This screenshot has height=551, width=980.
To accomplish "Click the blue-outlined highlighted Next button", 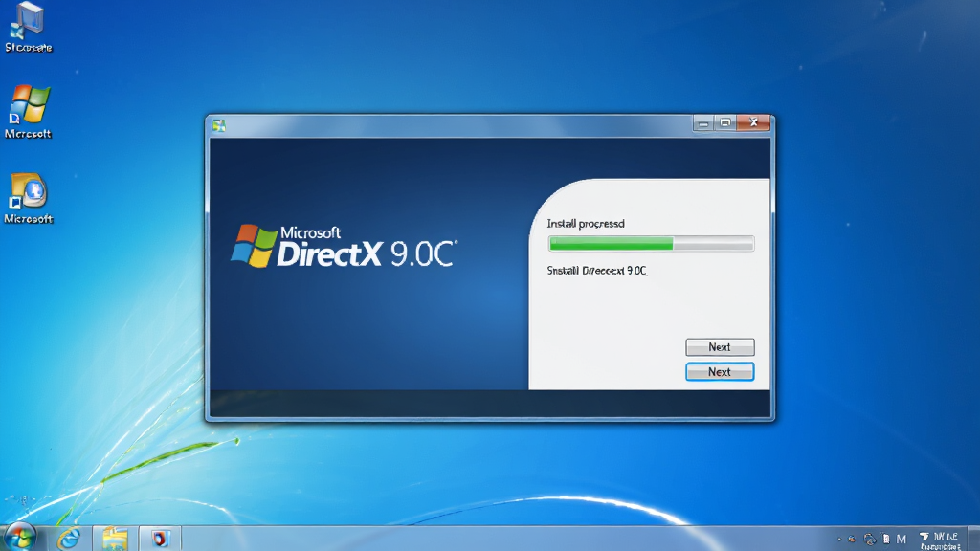I will (x=720, y=372).
